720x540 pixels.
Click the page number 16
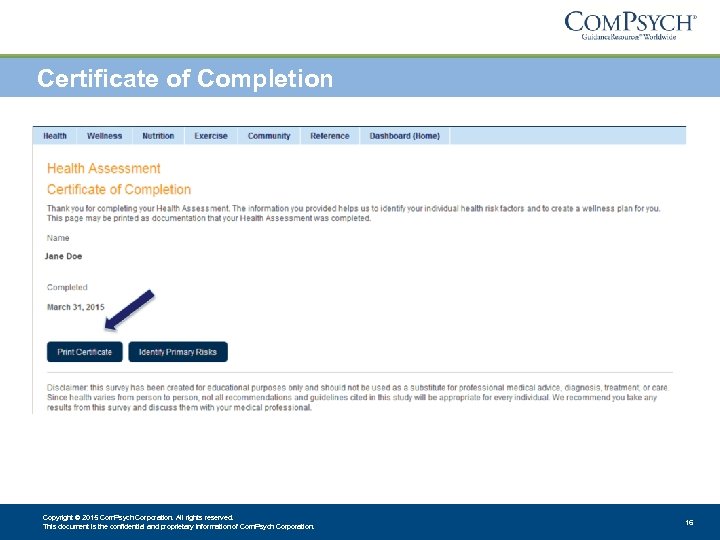click(x=689, y=522)
